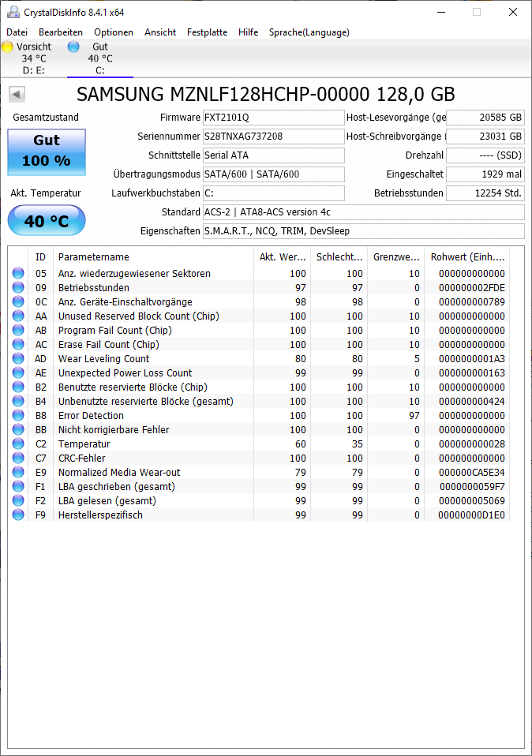Click status orb for Unexpected Power Loss Count
Image resolution: width=532 pixels, height=756 pixels.
tap(18, 373)
